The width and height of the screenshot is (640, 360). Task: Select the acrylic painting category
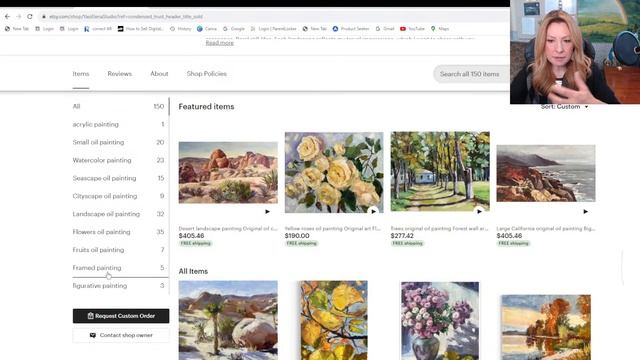pyautogui.click(x=118, y=124)
